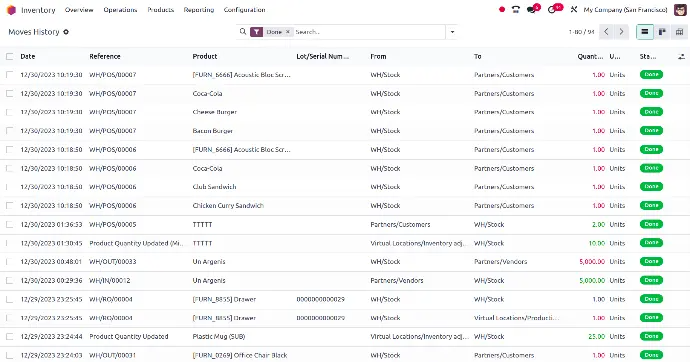The image size is (690, 362).
Task: Select the Chicken Curry Sandwich row checkbox
Action: tap(10, 205)
